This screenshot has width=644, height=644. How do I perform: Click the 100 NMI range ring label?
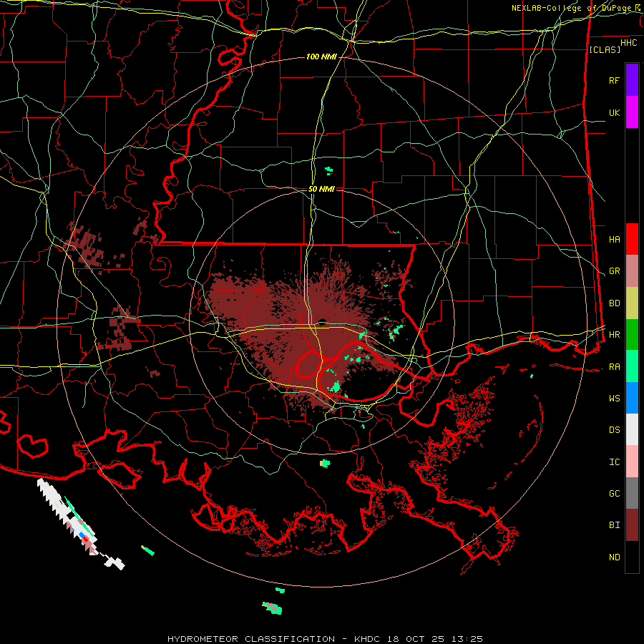pos(321,57)
